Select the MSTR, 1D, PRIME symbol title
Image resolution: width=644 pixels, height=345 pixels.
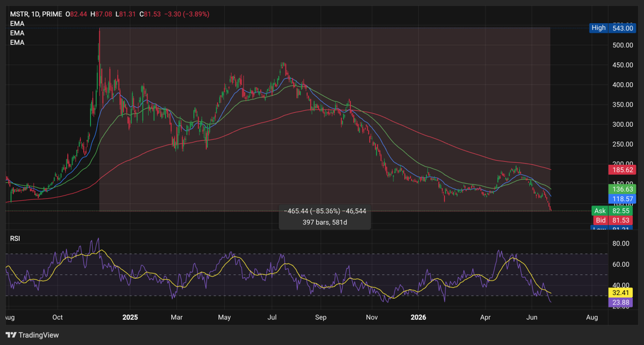[x=36, y=15]
